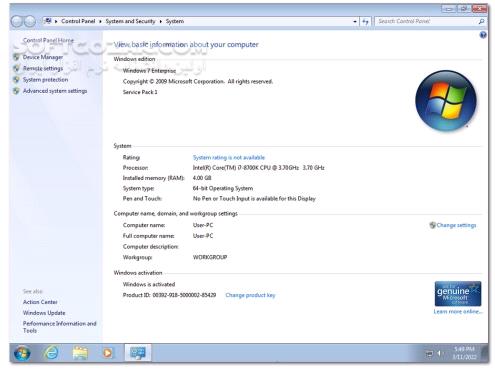This screenshot has height=371, width=495.
Task: Open Advanced system settings
Action: pos(55,91)
